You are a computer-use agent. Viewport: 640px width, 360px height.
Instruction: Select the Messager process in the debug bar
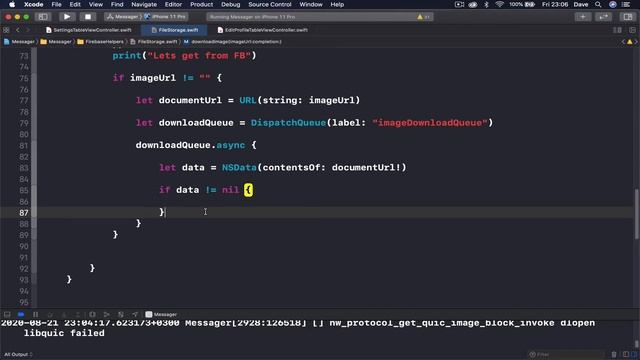click(x=161, y=314)
